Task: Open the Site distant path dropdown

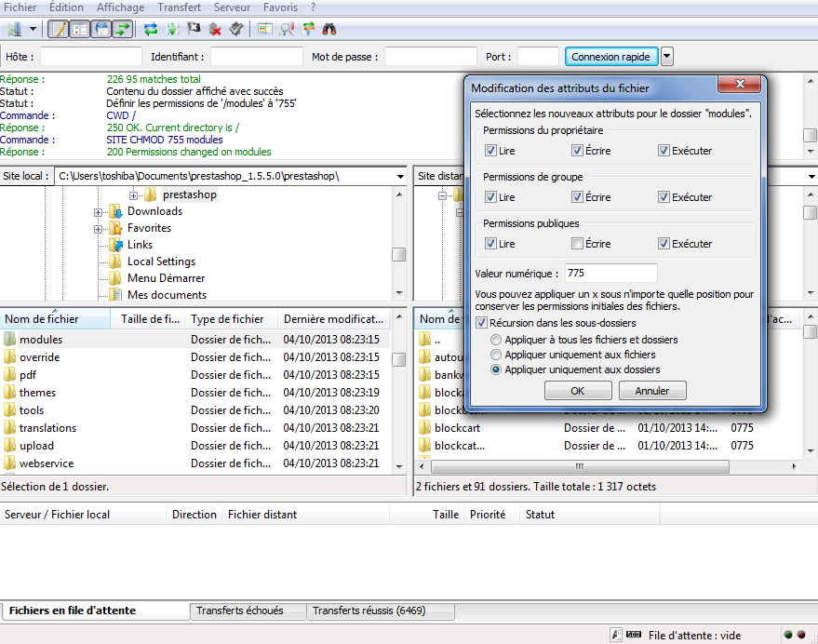Action: click(811, 177)
